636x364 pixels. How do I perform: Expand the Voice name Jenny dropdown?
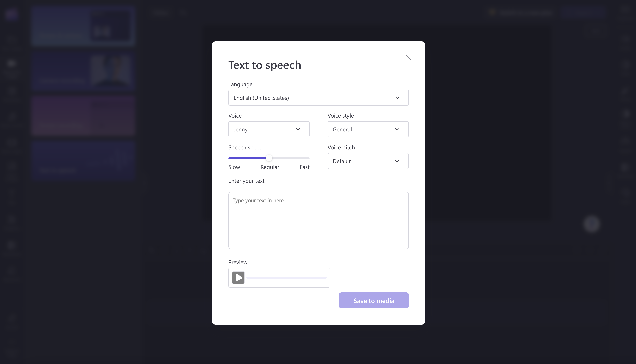(x=268, y=129)
